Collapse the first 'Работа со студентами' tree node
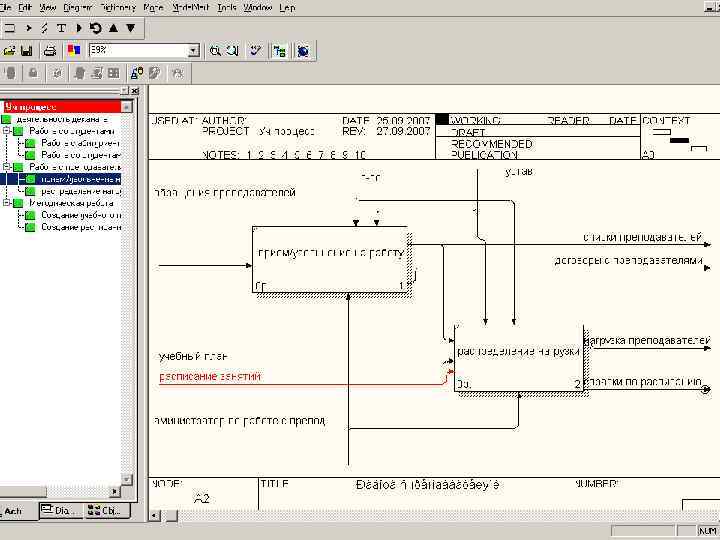Viewport: 720px width, 540px height. pyautogui.click(x=6, y=130)
